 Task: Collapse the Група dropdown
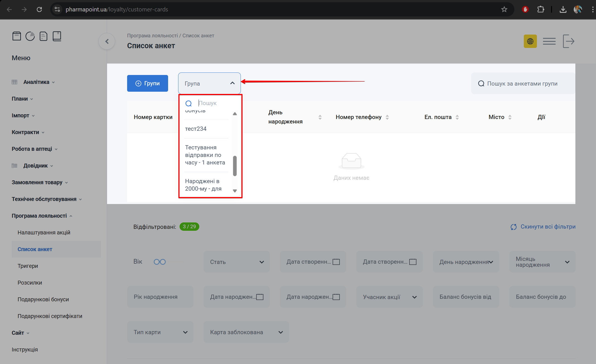(x=232, y=83)
